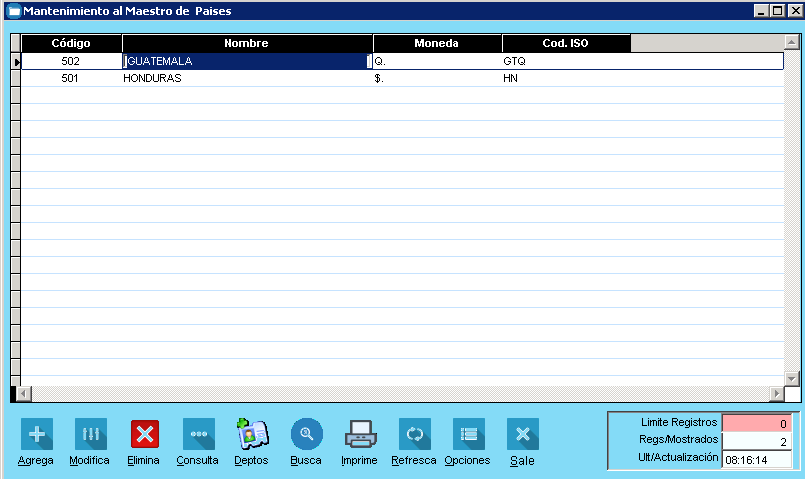805x479 pixels.
Task: Select the HONDURAS row name cell
Action: pos(246,78)
